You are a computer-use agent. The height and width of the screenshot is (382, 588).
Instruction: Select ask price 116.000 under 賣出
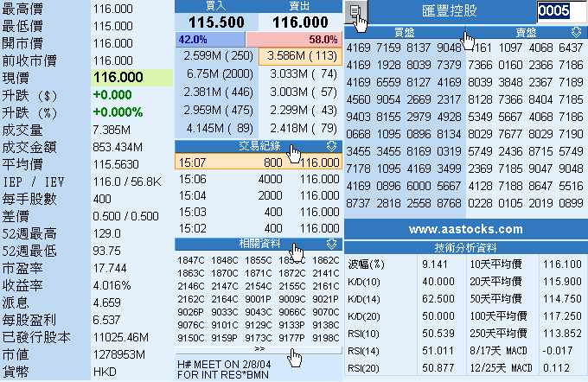point(300,22)
